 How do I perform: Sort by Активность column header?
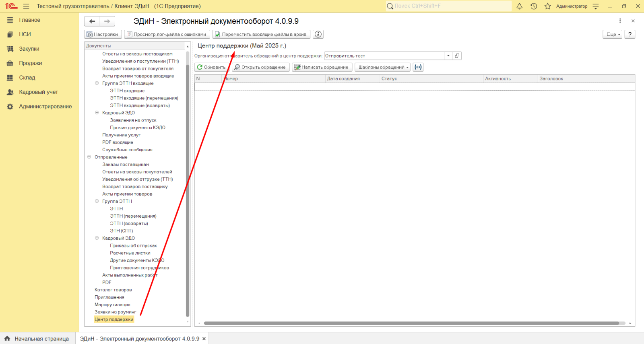pos(511,78)
